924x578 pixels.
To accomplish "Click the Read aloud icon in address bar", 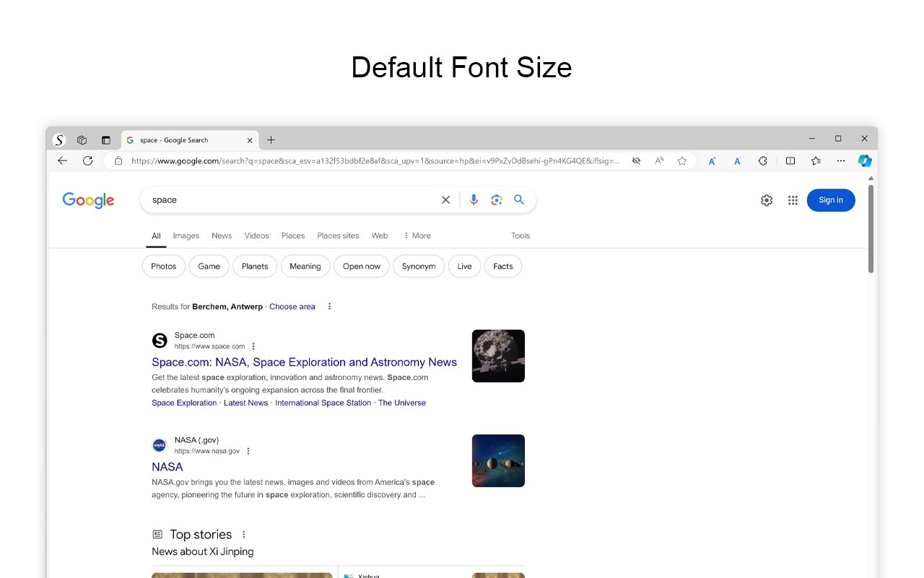I will click(x=659, y=161).
